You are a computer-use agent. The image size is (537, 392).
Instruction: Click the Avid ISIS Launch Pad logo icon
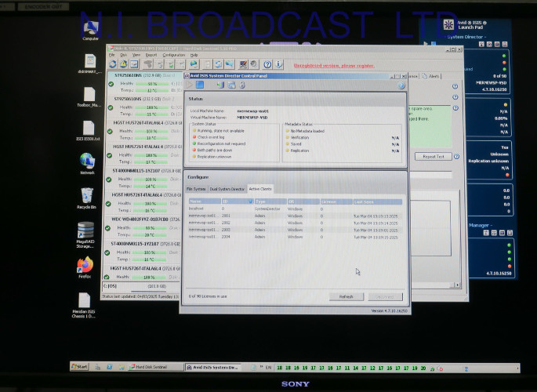(x=448, y=24)
